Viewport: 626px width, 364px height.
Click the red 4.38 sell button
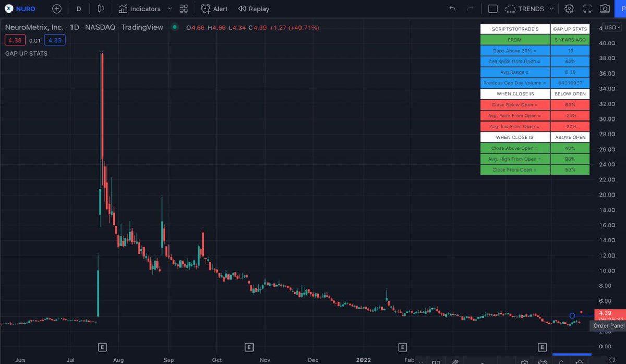click(x=15, y=40)
